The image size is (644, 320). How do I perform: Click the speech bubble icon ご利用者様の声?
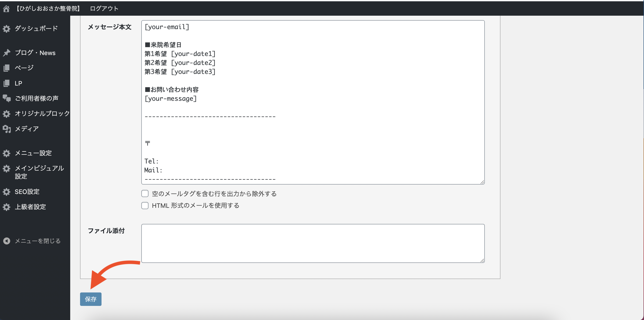click(x=6, y=98)
